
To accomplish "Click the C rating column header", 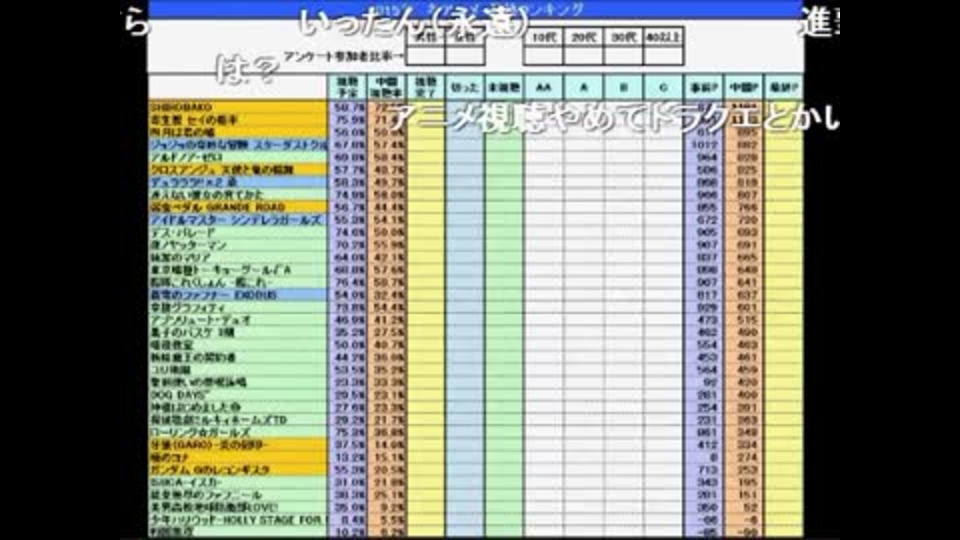I will (x=663, y=88).
